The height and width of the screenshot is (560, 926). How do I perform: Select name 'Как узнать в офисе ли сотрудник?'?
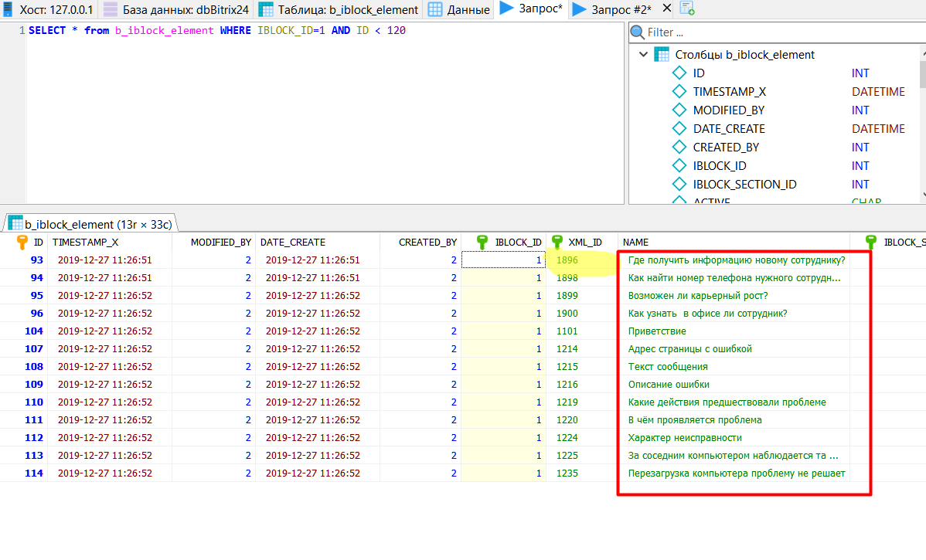707,314
